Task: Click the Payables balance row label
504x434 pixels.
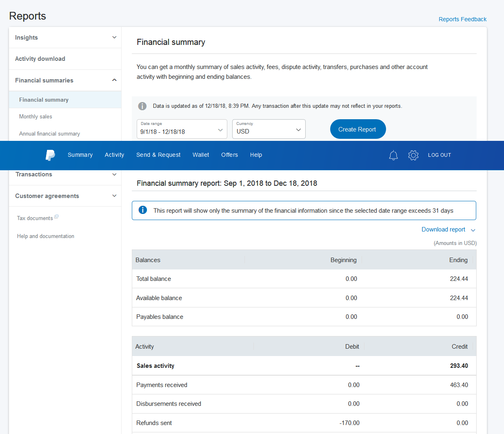Action: [x=160, y=317]
